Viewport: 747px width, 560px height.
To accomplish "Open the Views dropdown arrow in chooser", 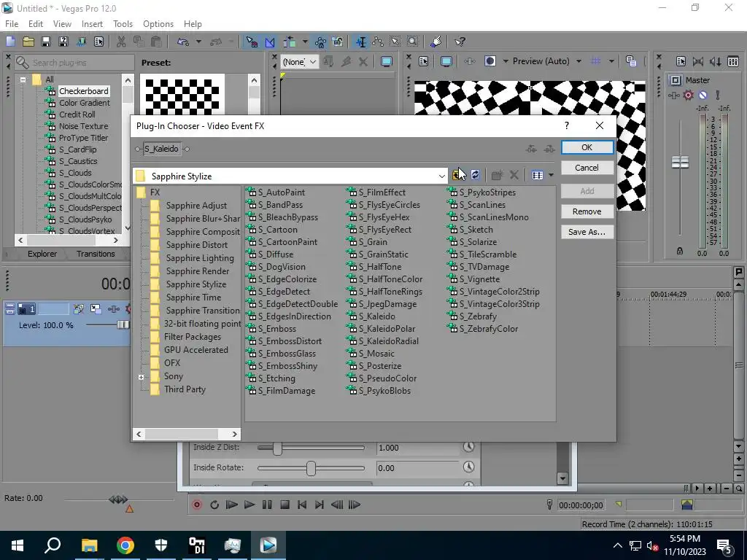I will (551, 175).
